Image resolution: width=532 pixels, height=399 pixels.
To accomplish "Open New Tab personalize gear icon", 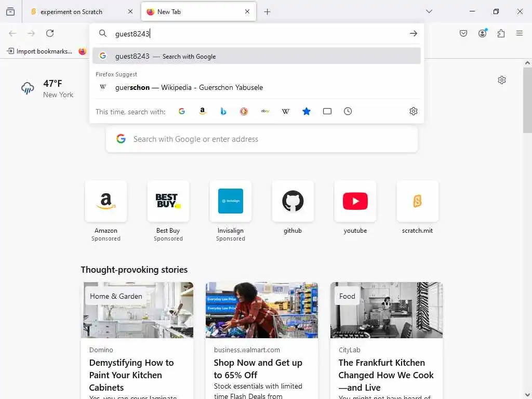I will click(x=502, y=80).
